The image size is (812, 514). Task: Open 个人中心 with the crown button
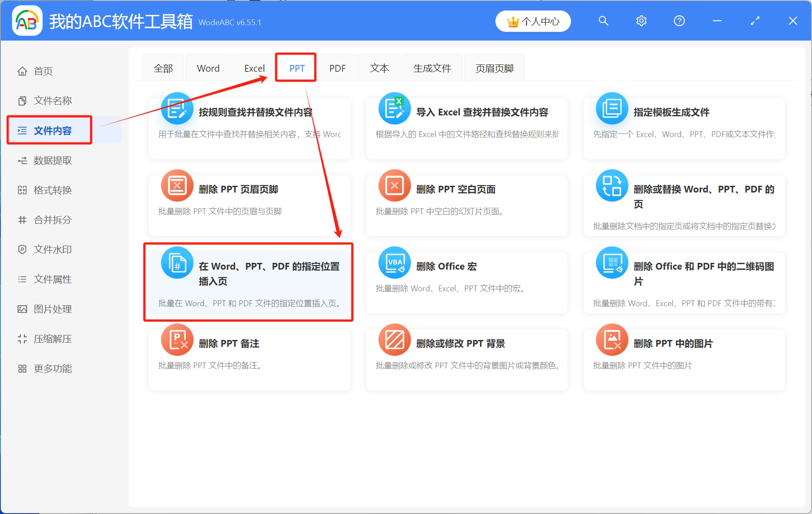[533, 21]
